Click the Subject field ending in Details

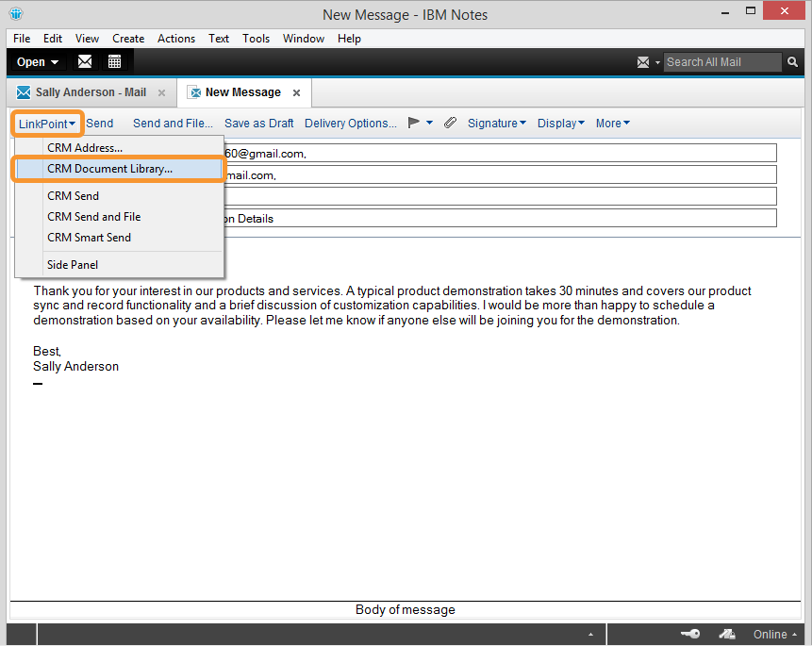(500, 218)
